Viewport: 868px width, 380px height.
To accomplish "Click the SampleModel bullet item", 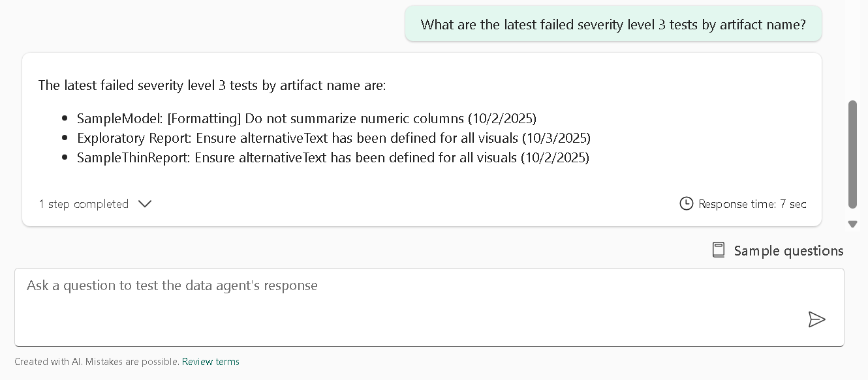I will coord(306,119).
